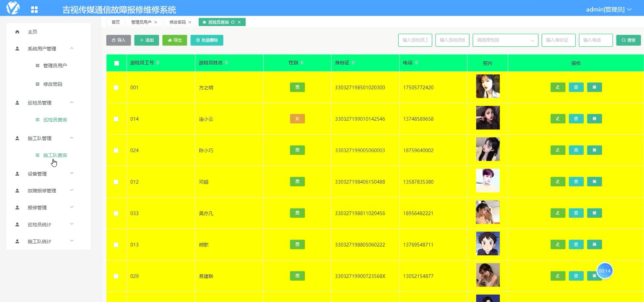The width and height of the screenshot is (644, 302).
Task: Click the edit icon for 邓超 row
Action: click(558, 182)
